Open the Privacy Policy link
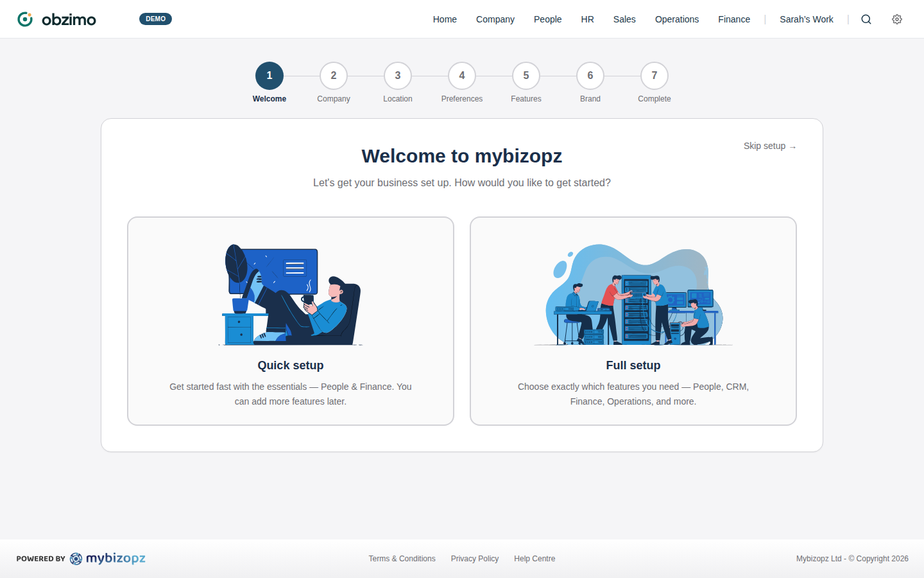 (475, 559)
